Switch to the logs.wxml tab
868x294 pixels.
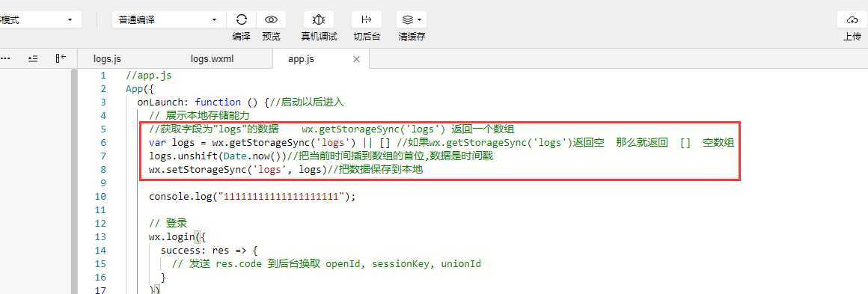click(212, 58)
